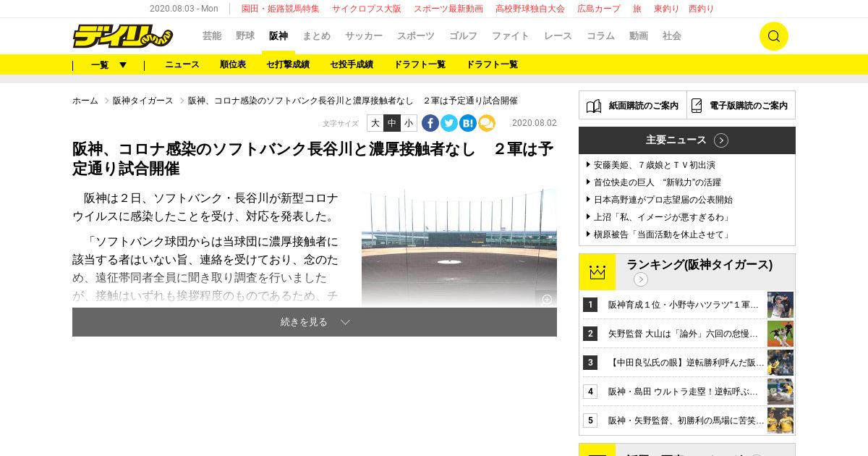Share article on Twitter
The image size is (868, 456).
[449, 123]
